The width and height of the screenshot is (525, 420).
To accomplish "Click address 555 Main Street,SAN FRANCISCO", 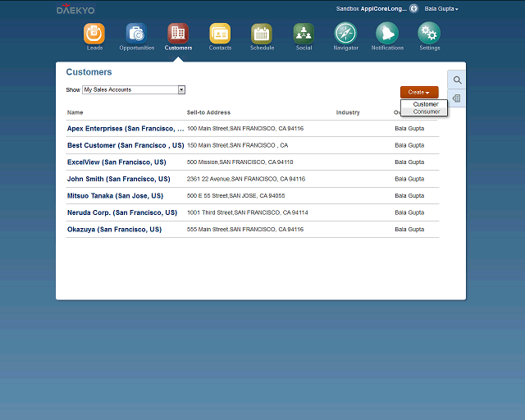I will pos(245,230).
